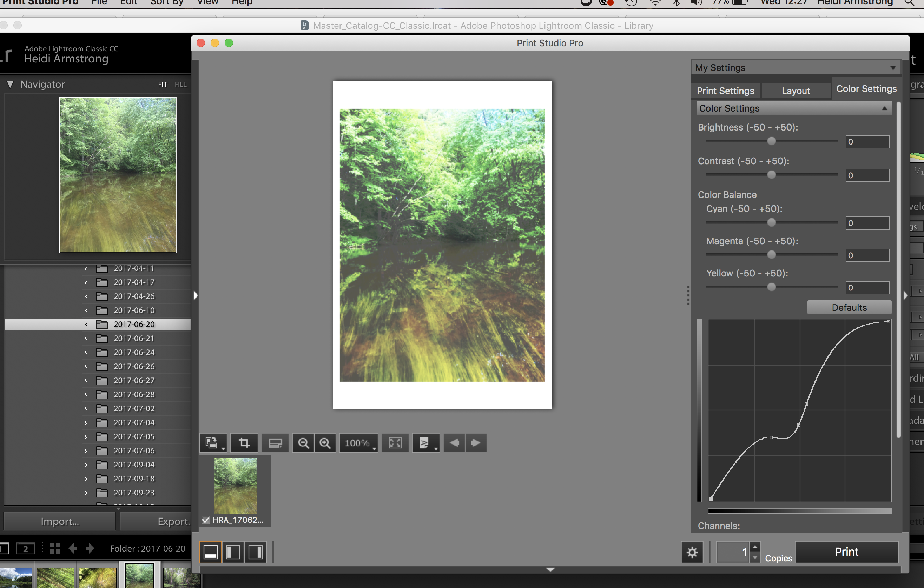Image resolution: width=924 pixels, height=588 pixels.
Task: Expand the 2017-06-24 folder
Action: [84, 353]
